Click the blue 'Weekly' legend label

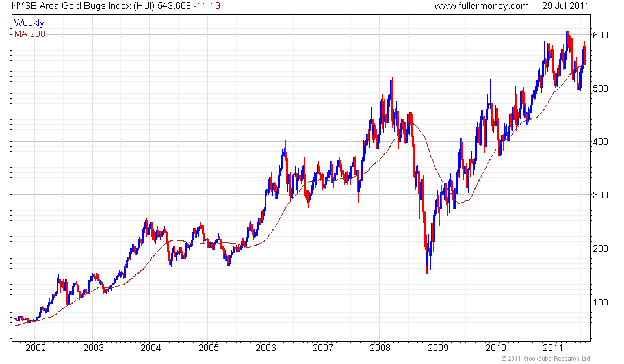(x=29, y=23)
